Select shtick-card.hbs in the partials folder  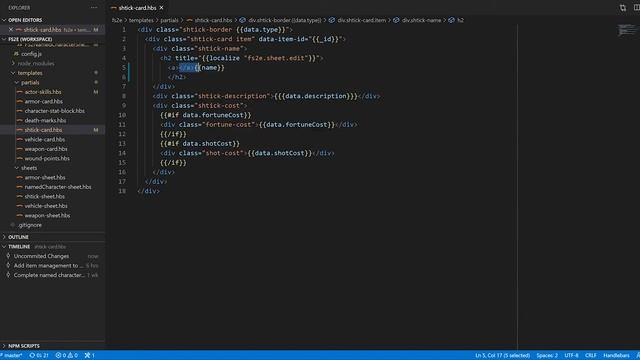tap(43, 130)
